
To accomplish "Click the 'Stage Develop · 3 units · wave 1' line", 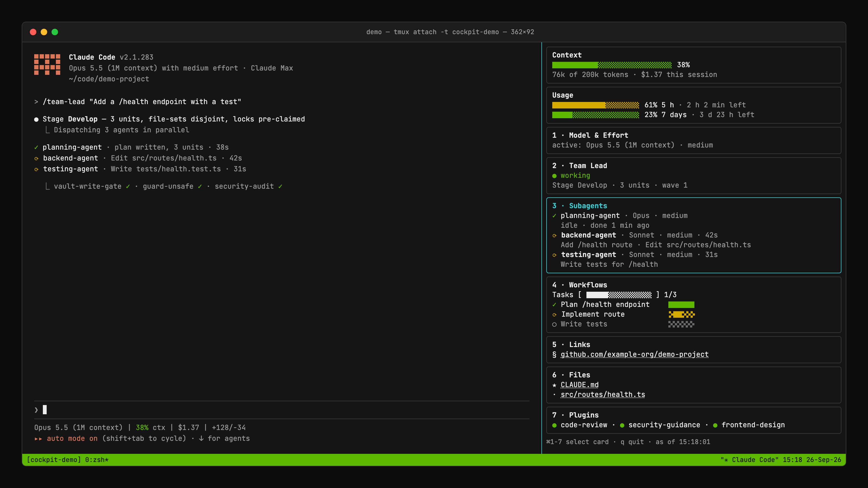I will coord(620,185).
